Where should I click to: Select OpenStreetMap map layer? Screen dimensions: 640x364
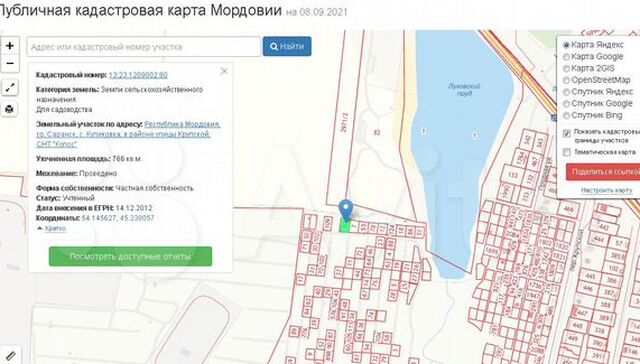click(x=566, y=80)
